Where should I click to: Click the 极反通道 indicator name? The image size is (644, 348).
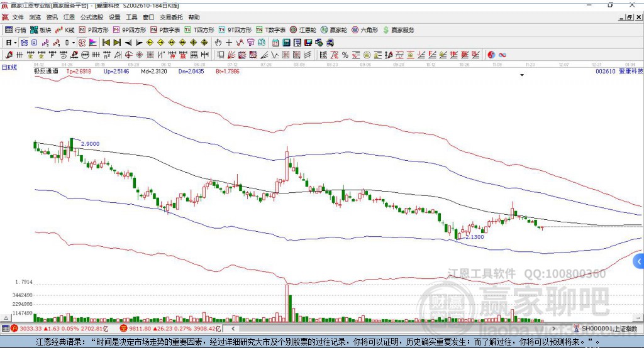tap(46, 71)
